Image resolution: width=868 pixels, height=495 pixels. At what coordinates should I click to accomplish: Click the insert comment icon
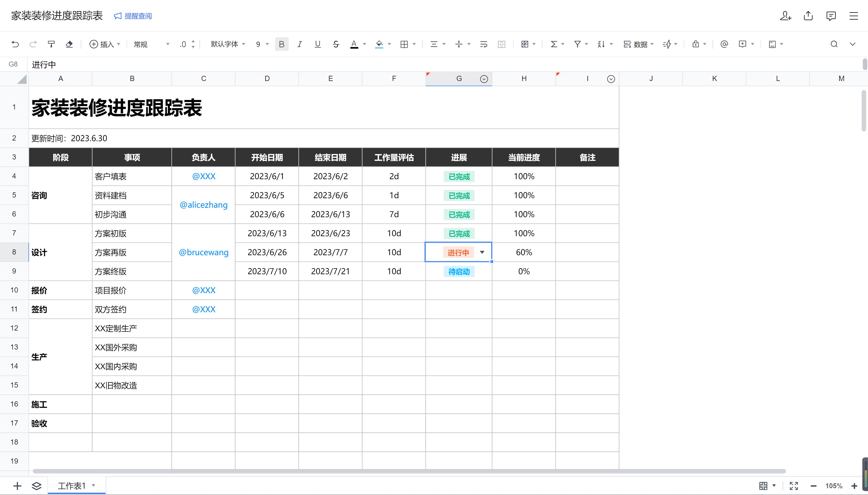click(x=742, y=44)
